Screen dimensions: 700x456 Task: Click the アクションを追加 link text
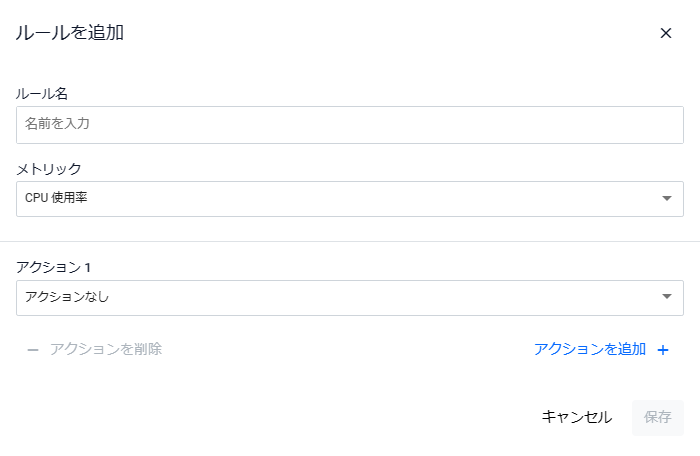click(x=590, y=349)
